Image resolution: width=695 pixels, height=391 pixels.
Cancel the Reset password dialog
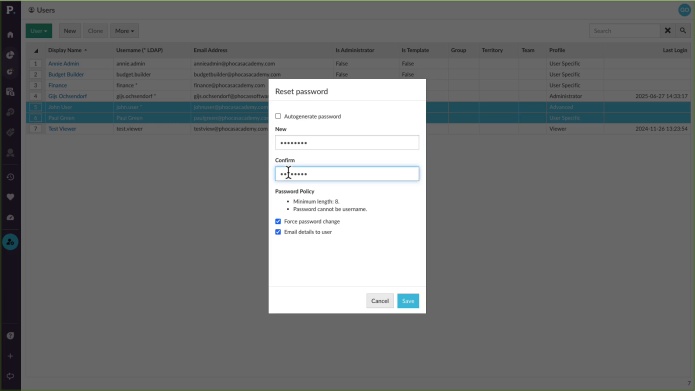[x=380, y=301]
